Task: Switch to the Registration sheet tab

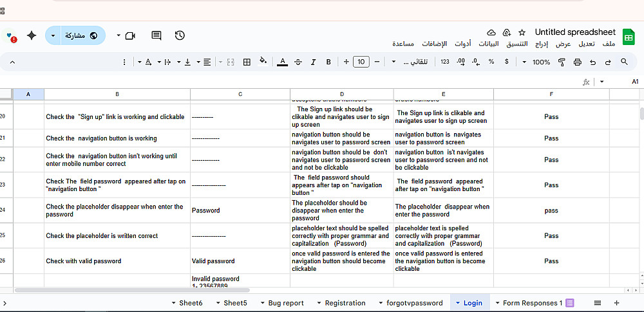Action: pyautogui.click(x=345, y=304)
